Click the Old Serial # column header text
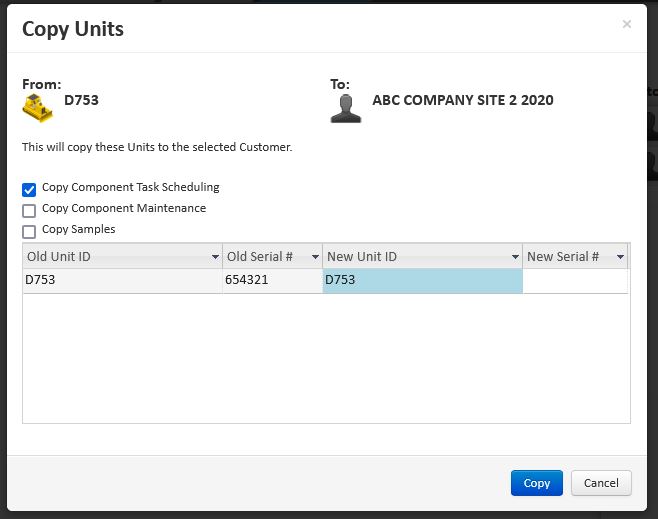Viewport: 658px width, 519px height. pyautogui.click(x=260, y=257)
